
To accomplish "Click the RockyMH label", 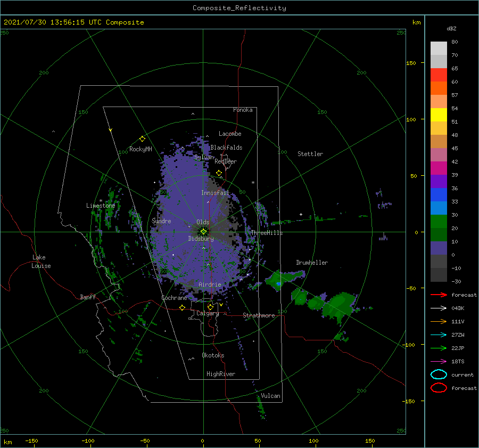I will coord(141,149).
